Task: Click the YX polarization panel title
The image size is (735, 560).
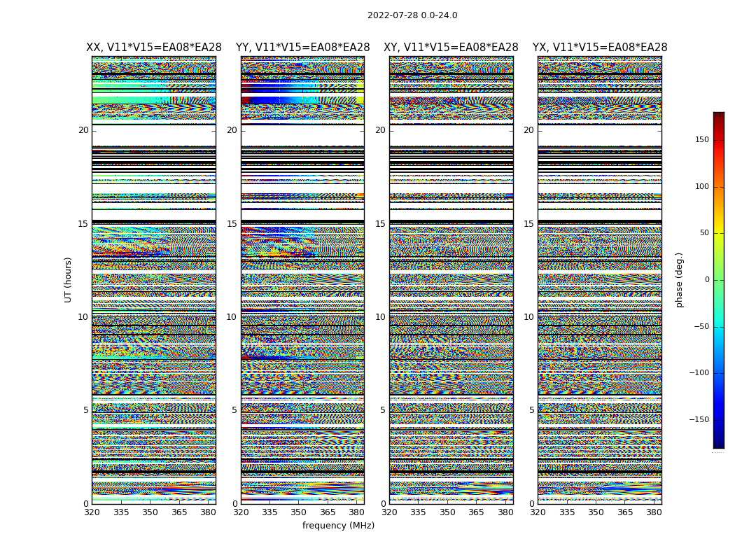Action: [599, 48]
